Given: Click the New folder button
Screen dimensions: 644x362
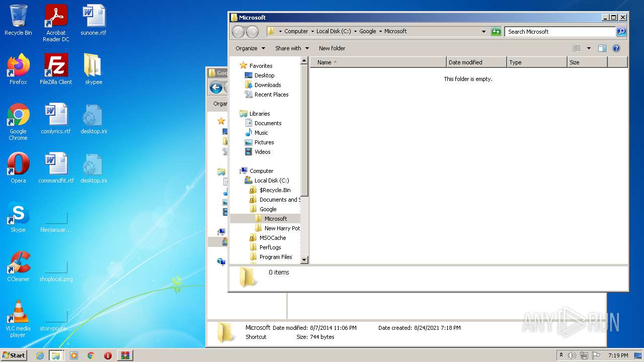Looking at the screenshot, I should tap(332, 48).
